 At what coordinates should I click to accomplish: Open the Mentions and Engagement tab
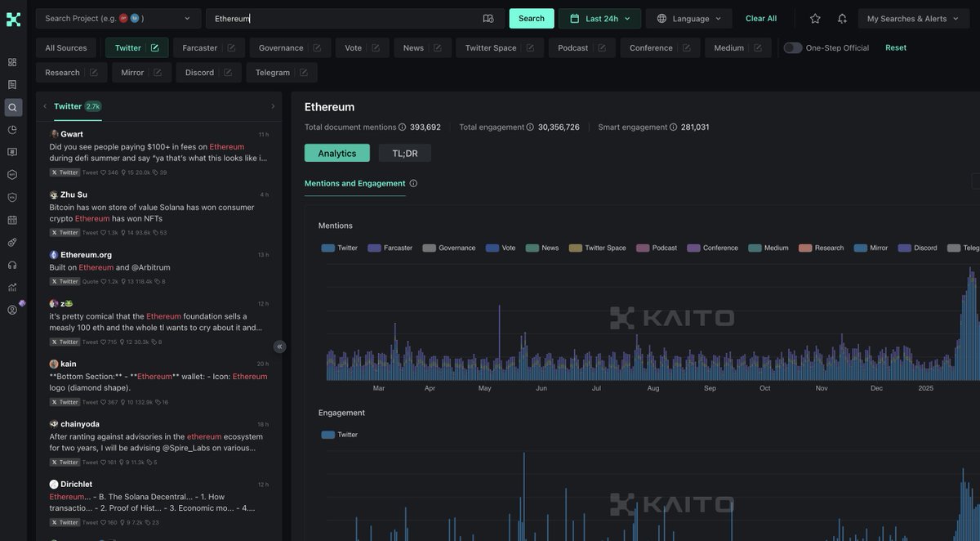[355, 183]
